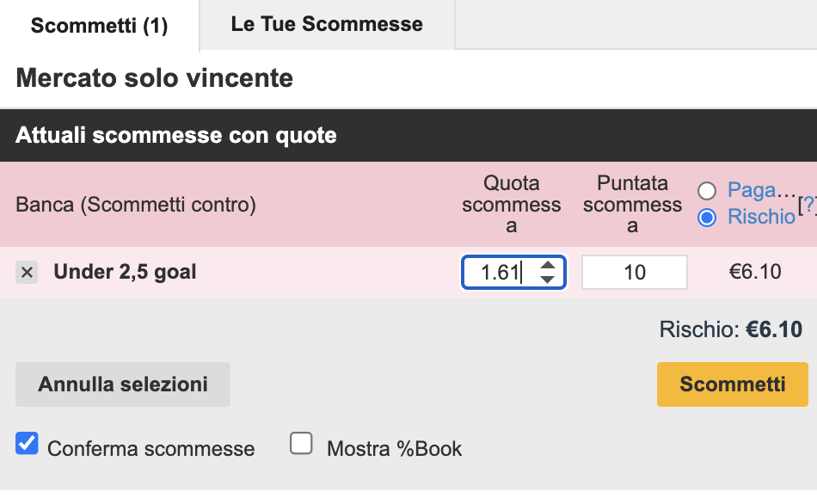Switch to the Le Tue Scommesse tab
Image resolution: width=817 pixels, height=504 pixels.
327,23
